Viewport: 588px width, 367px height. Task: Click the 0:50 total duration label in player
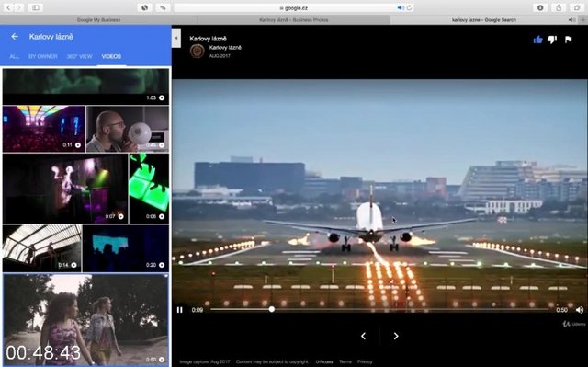tap(561, 310)
